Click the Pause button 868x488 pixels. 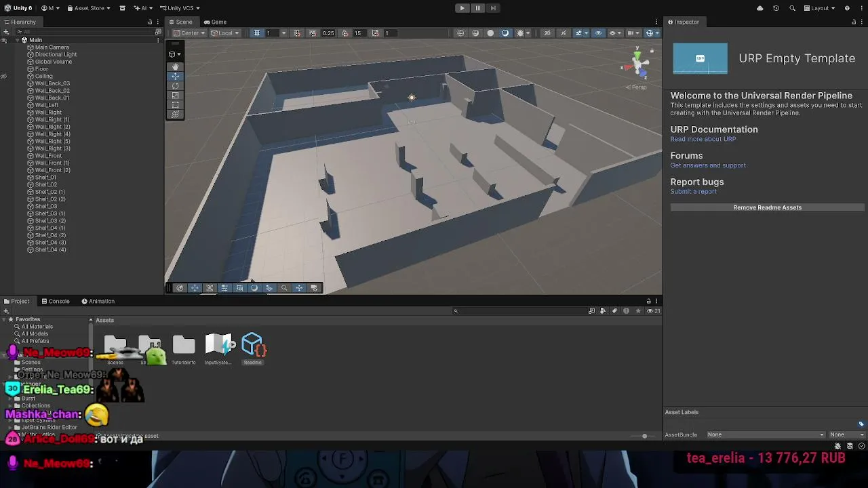coord(477,8)
